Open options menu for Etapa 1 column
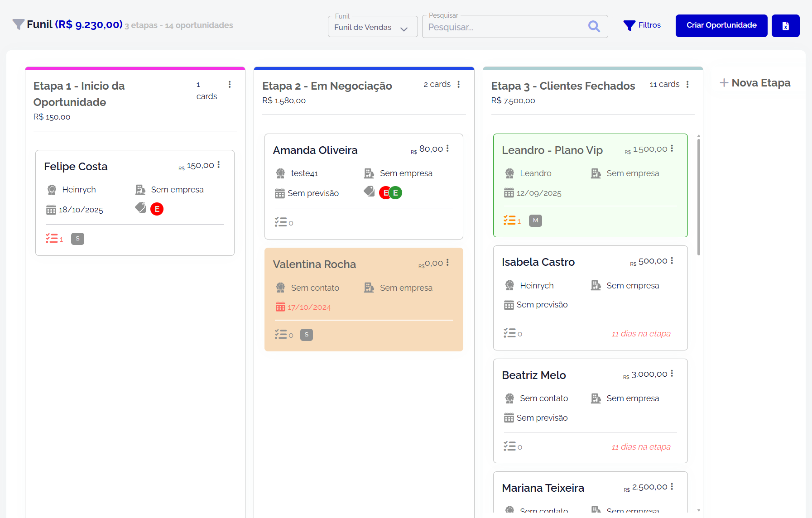 tap(230, 85)
